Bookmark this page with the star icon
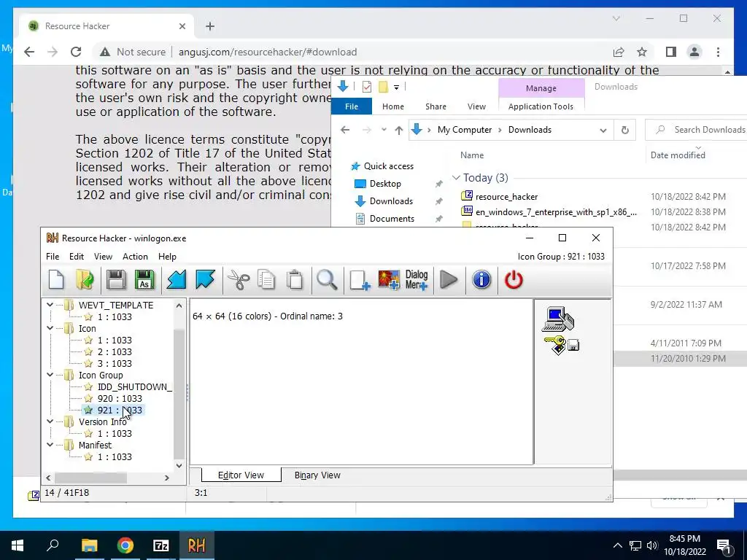The image size is (747, 560). pos(642,52)
